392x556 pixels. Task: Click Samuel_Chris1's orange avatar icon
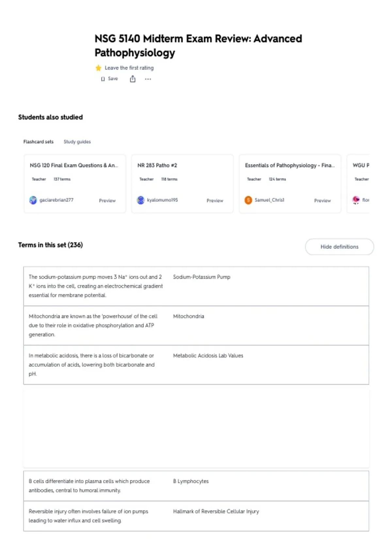(248, 200)
